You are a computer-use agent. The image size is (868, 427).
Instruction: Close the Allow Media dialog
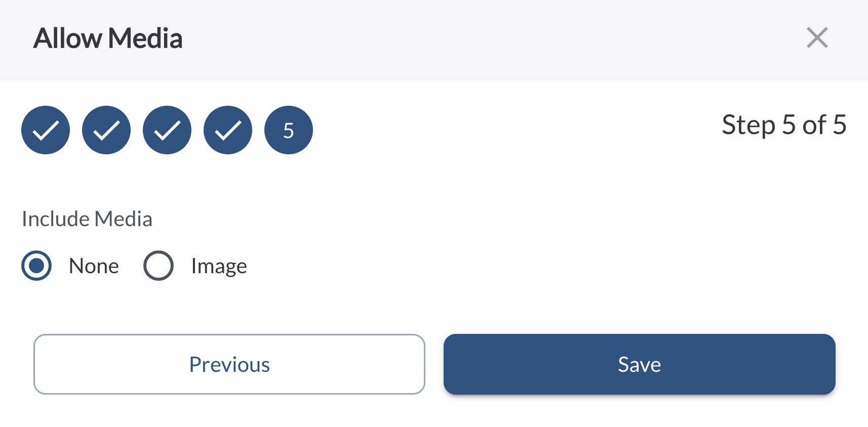click(x=817, y=38)
